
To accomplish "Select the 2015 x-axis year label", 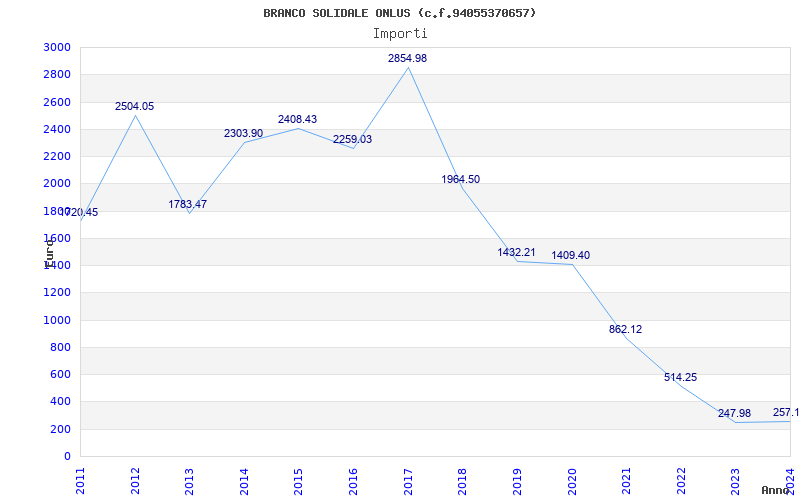I will 298,481.
